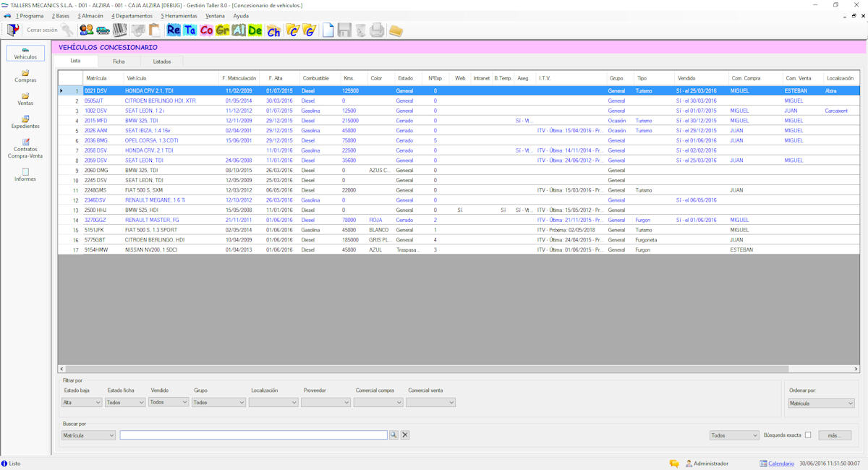Image resolution: width=868 pixels, height=470 pixels.
Task: Open the Bases menu
Action: point(61,15)
